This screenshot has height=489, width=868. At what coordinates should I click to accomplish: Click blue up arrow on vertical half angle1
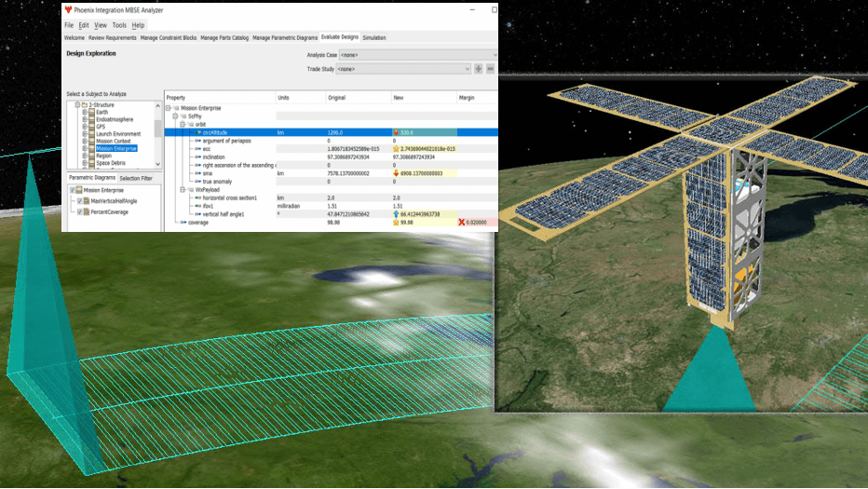pyautogui.click(x=396, y=214)
